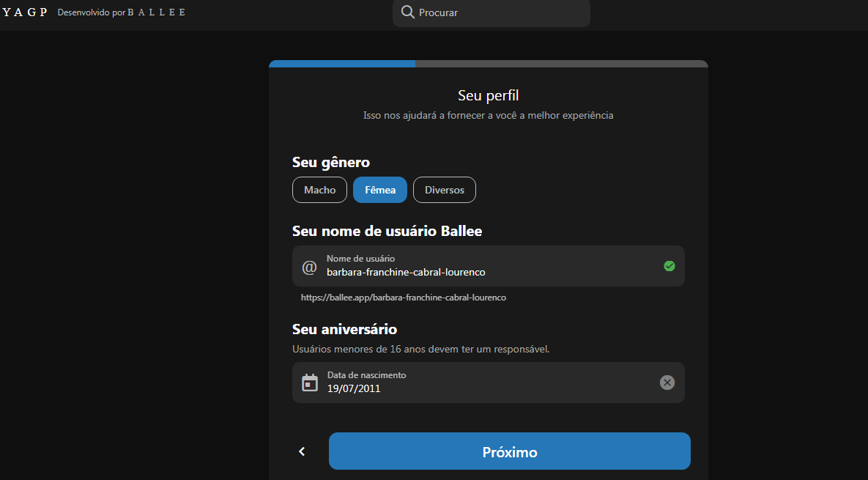Clear the birth date using the X icon
The image size is (868, 480).
pyautogui.click(x=667, y=382)
